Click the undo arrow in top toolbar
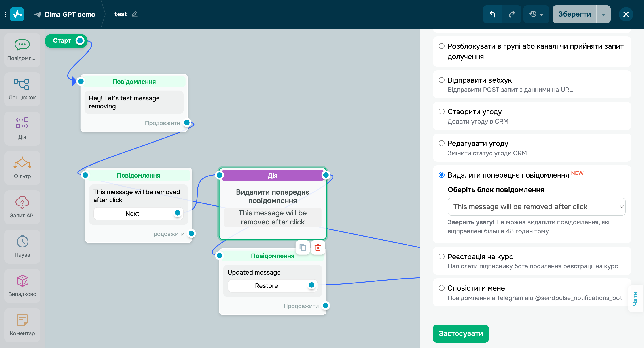644x348 pixels. 492,14
